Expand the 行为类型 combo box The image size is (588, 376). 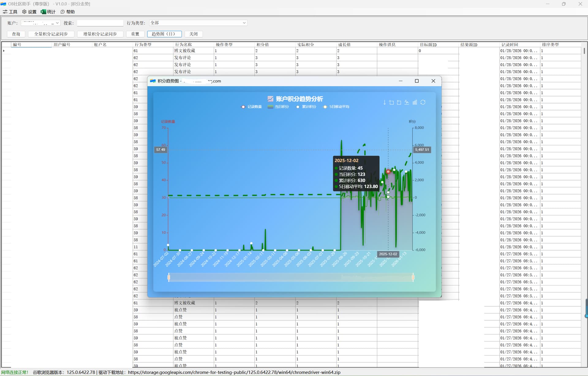[244, 23]
